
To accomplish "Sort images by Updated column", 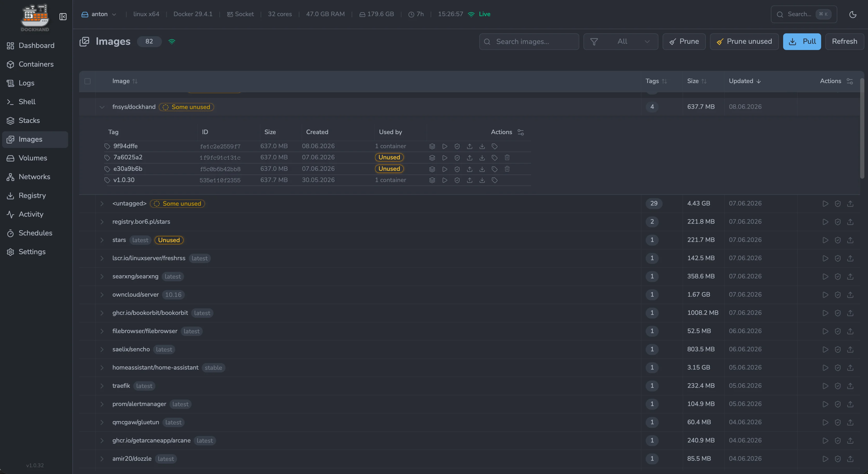I will click(x=745, y=81).
